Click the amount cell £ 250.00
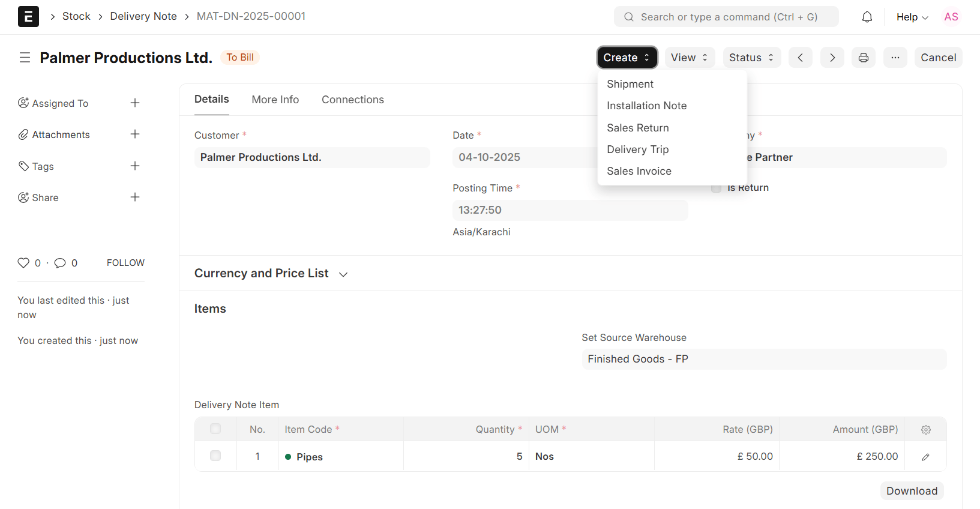This screenshot has width=980, height=509. coord(842,457)
